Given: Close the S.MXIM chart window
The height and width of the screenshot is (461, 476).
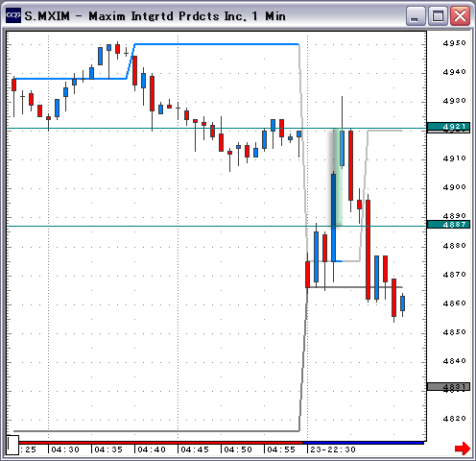Looking at the screenshot, I should [x=460, y=15].
